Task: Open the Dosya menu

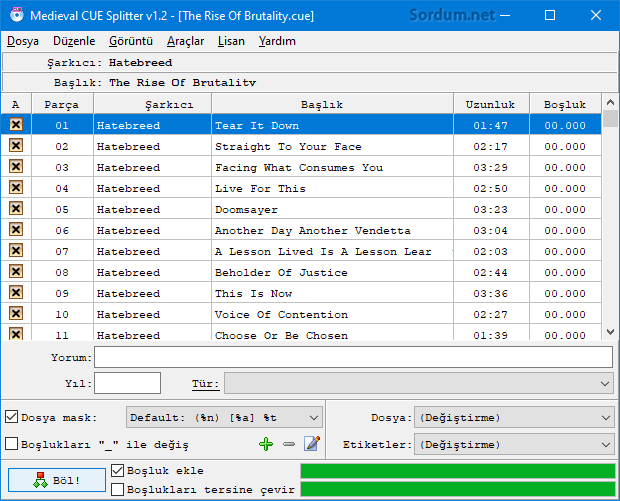Action: pyautogui.click(x=23, y=41)
